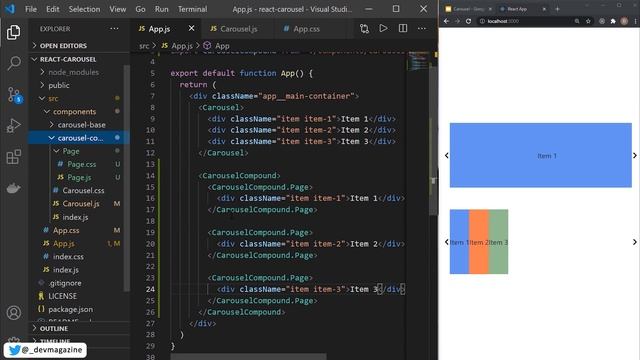Screen dimensions: 640x360
Task: Click previous arrow on first carousel
Action: point(447,155)
